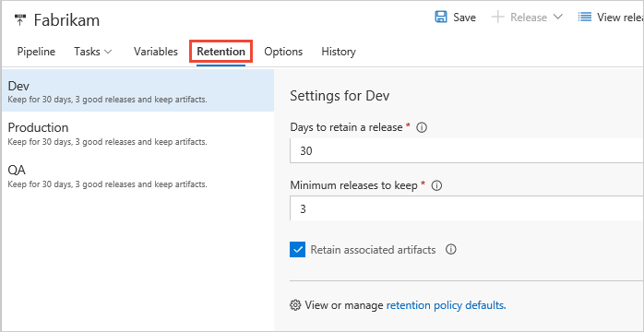This screenshot has height=332, width=644.
Task: Click the Minimum releases to keep label
Action: click(353, 185)
